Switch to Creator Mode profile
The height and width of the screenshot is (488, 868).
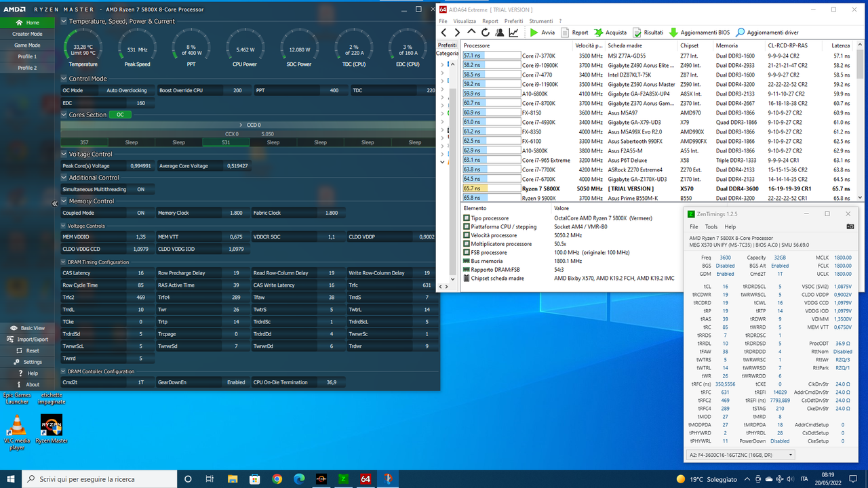(27, 34)
